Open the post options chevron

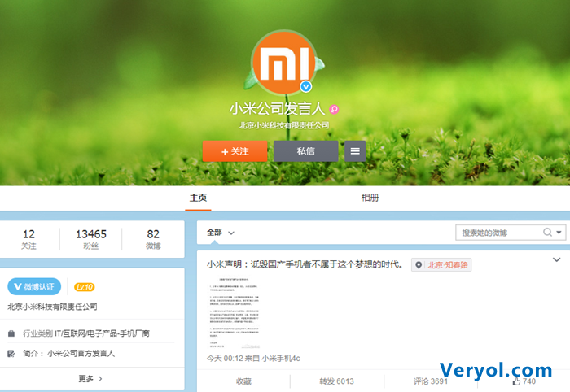coord(556,260)
